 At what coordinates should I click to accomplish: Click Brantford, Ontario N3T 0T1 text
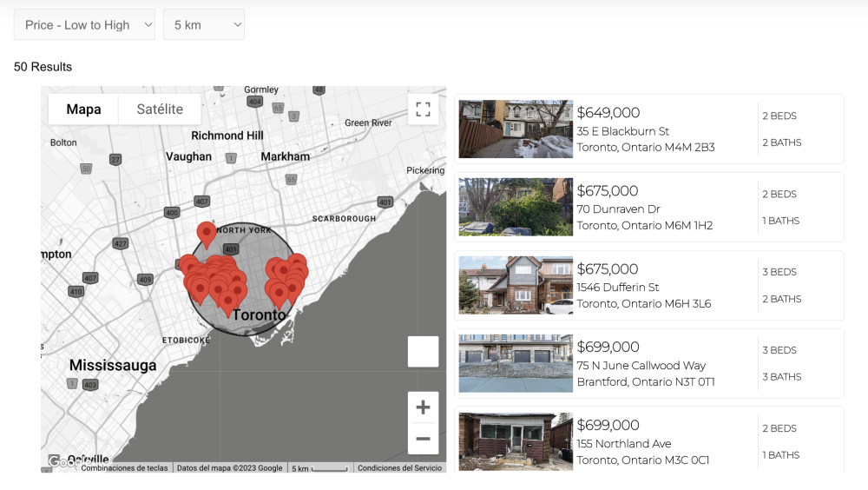pyautogui.click(x=646, y=382)
